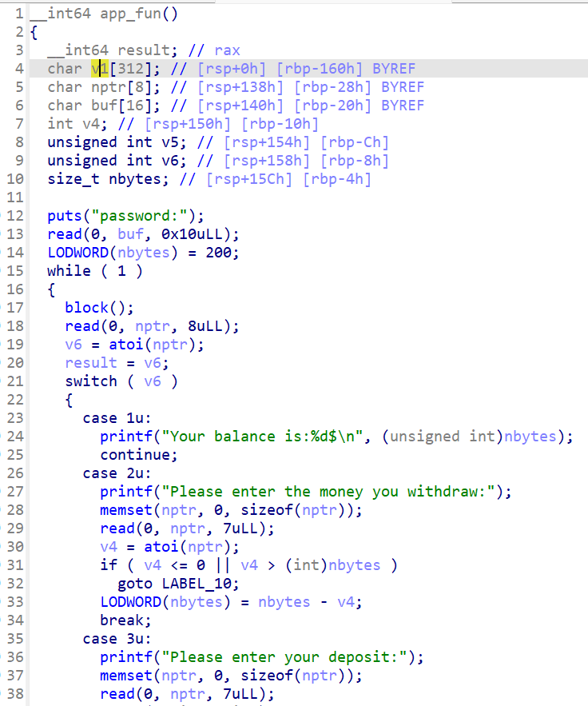The height and width of the screenshot is (706, 588).
Task: Click the switch keyword on line 21
Action: coord(91,381)
